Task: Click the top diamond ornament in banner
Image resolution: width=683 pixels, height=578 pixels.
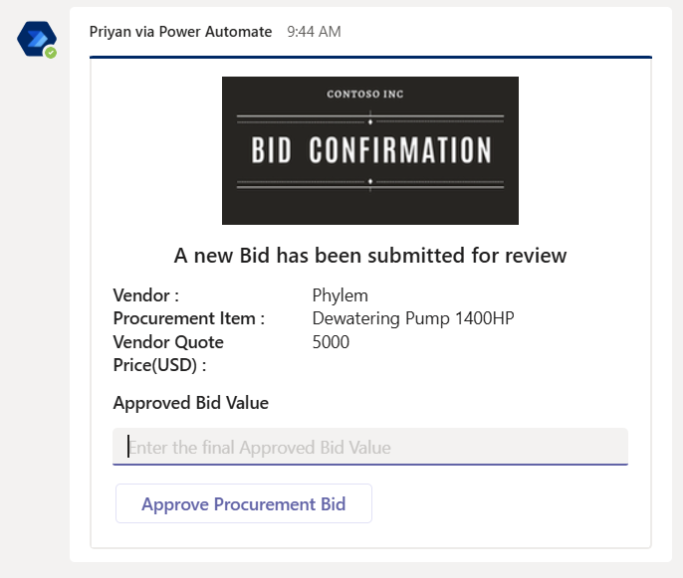Action: click(x=370, y=122)
